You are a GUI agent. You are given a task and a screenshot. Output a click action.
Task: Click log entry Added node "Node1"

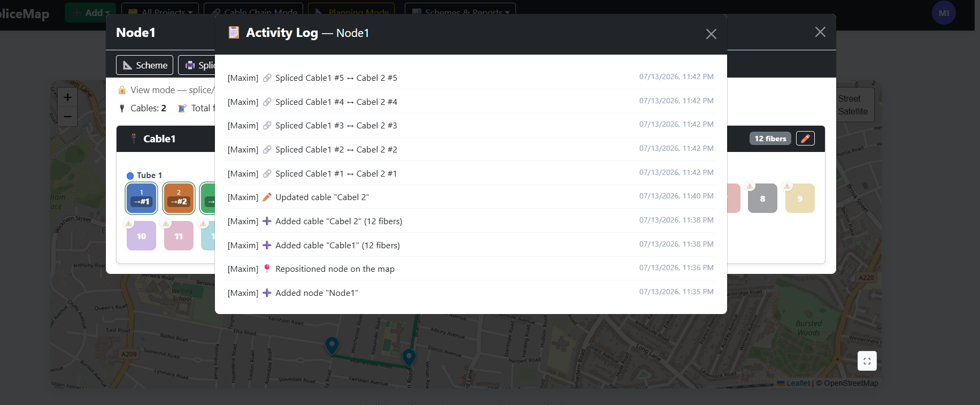[x=470, y=293]
